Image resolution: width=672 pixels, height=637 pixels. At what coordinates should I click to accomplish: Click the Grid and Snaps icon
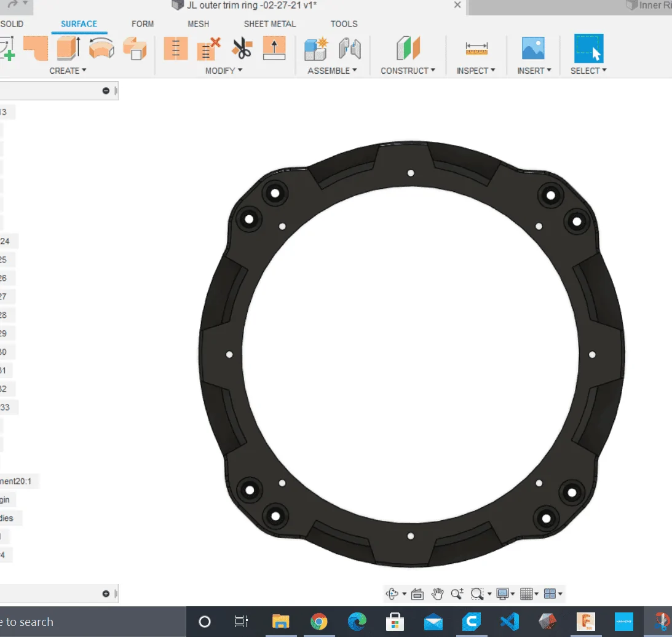tap(526, 594)
